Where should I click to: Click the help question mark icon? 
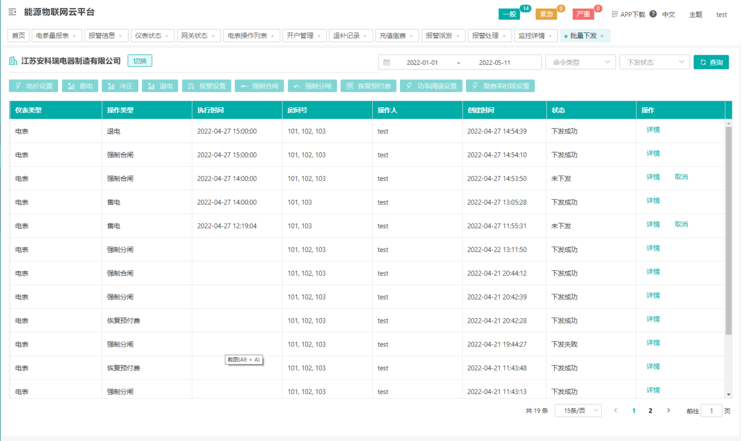click(653, 14)
